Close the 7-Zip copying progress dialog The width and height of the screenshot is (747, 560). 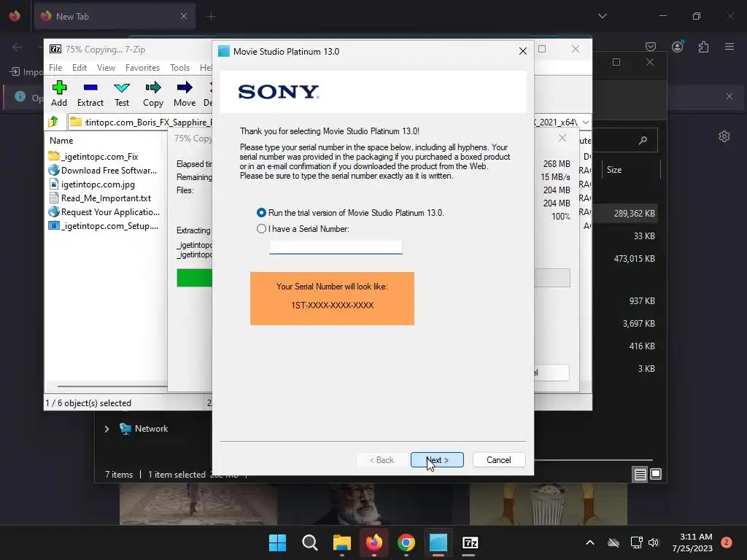click(x=562, y=138)
